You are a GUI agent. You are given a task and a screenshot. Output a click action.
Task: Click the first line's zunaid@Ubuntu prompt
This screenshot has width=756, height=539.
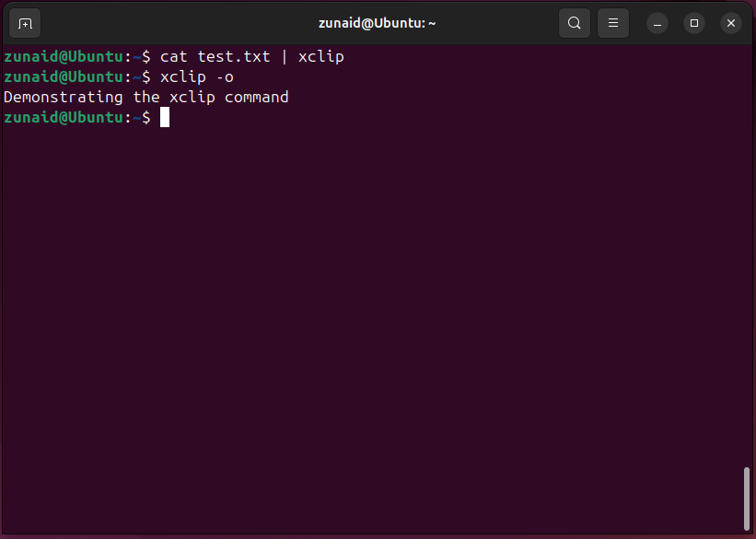tap(62, 57)
